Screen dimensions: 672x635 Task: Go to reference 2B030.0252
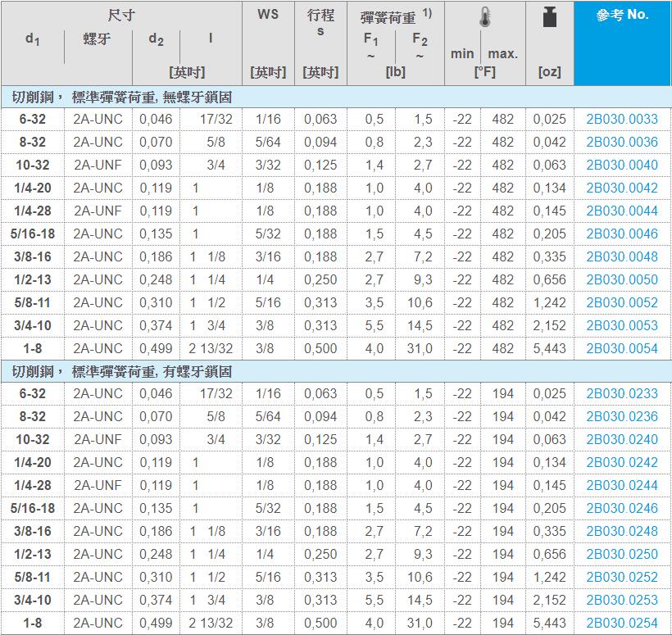(x=622, y=577)
